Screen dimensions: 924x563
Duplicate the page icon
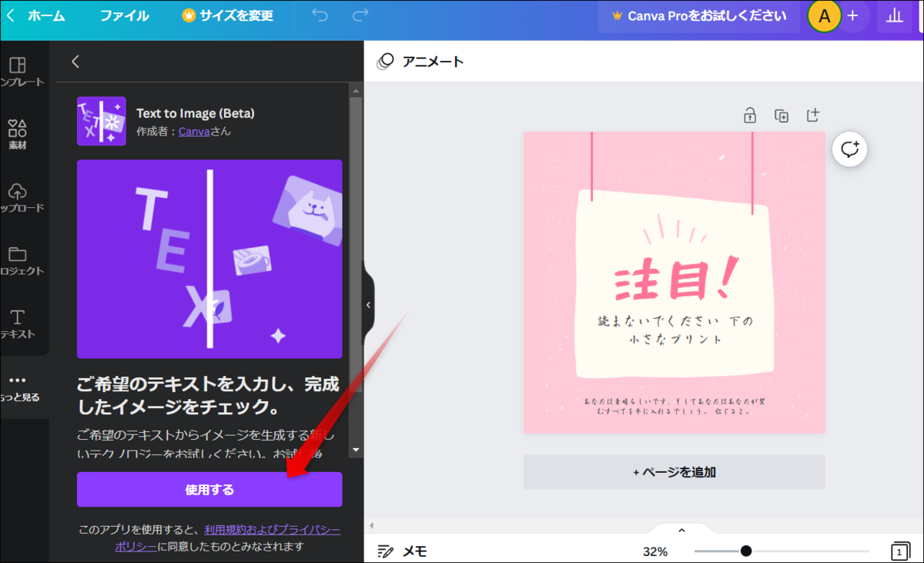tap(782, 116)
